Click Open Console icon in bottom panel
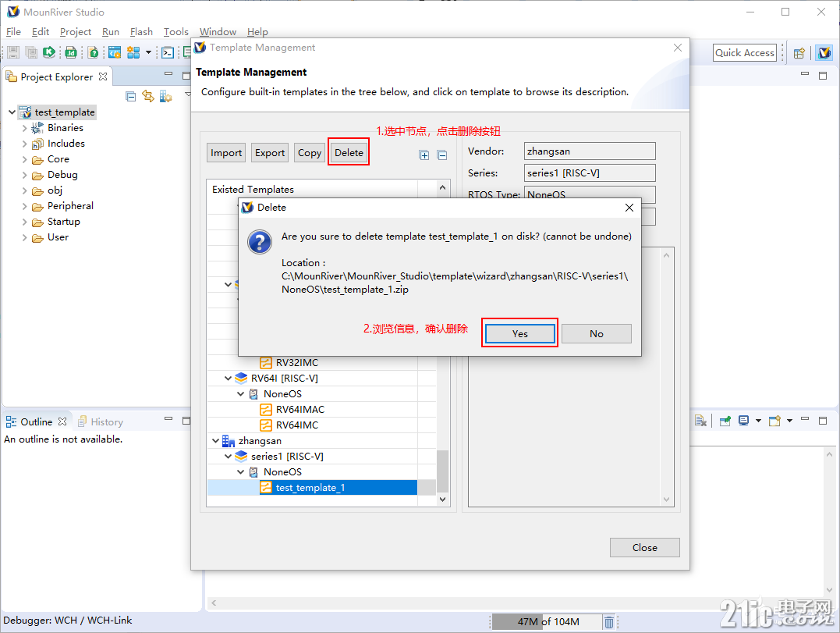The height and width of the screenshot is (633, 840). [x=774, y=421]
